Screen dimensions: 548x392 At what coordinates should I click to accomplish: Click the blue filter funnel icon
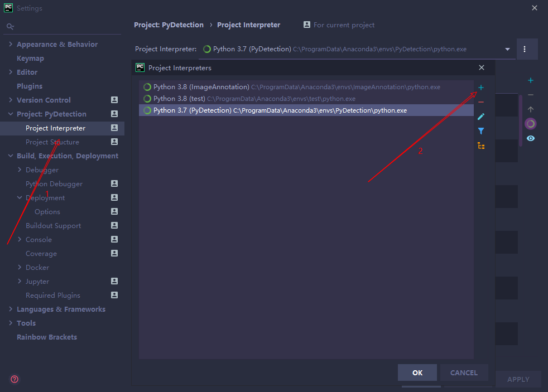click(481, 131)
